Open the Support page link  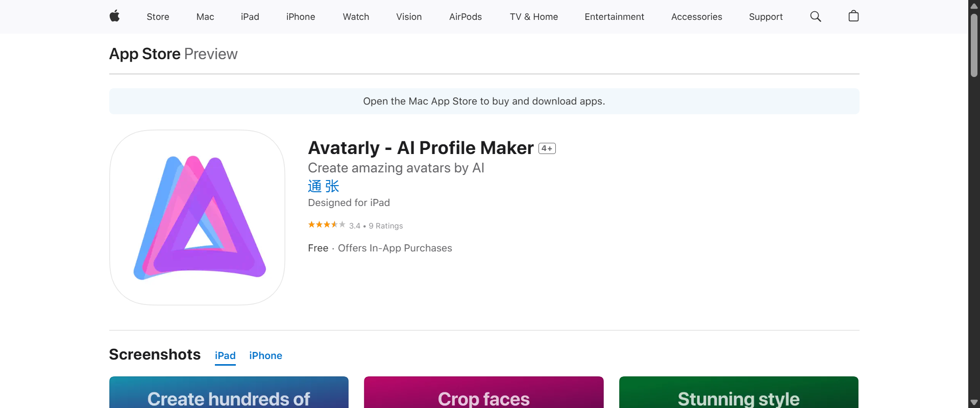pos(766,16)
